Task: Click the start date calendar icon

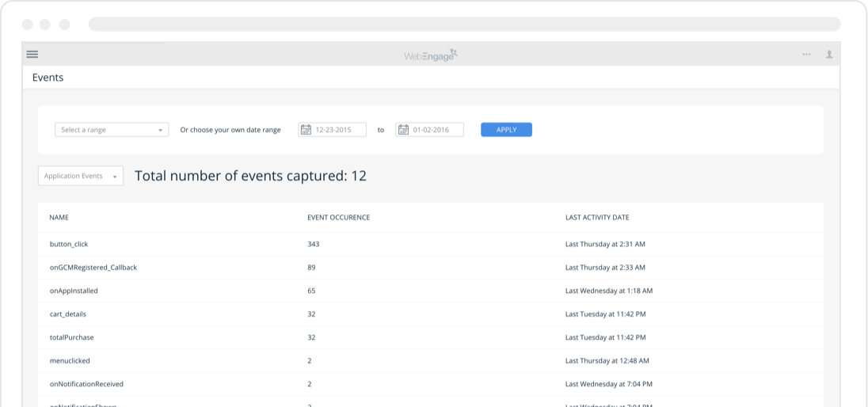Action: tap(306, 130)
